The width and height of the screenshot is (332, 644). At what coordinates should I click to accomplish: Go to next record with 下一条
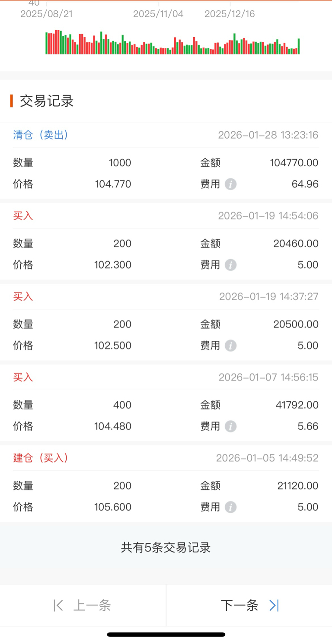pos(249,606)
